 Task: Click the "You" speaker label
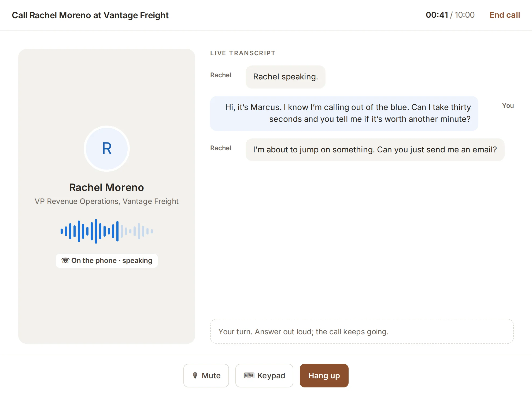click(x=508, y=106)
